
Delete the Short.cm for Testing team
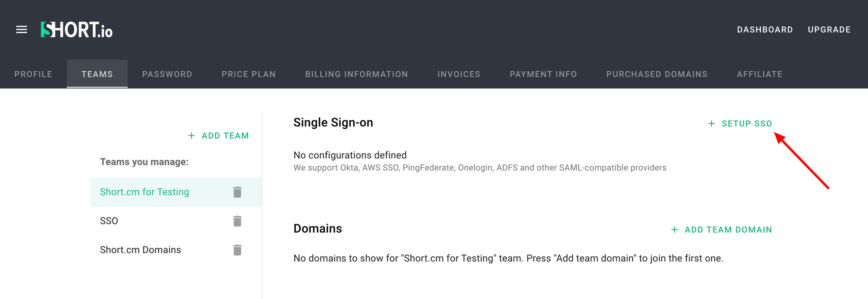pos(237,192)
